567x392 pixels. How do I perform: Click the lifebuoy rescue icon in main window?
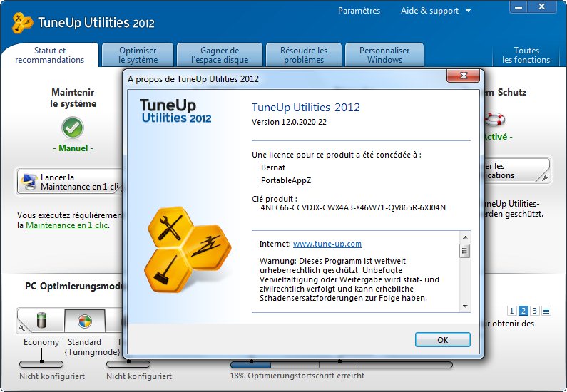(494, 119)
